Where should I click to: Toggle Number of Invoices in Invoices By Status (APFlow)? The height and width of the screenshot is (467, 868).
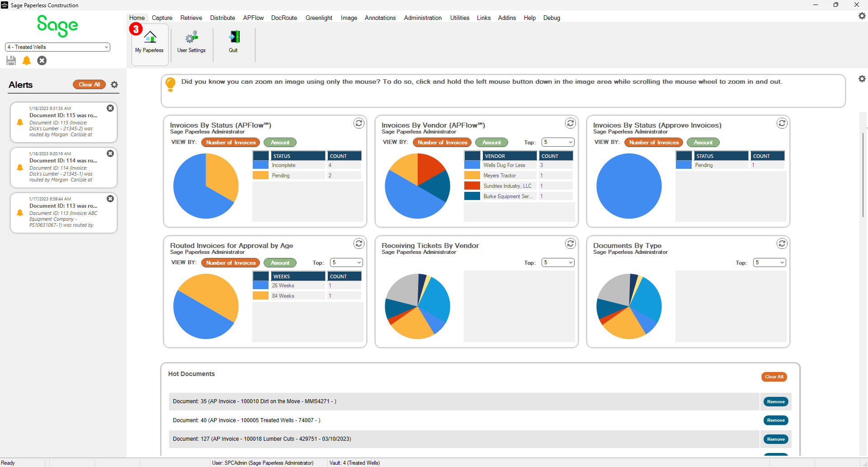coord(231,143)
